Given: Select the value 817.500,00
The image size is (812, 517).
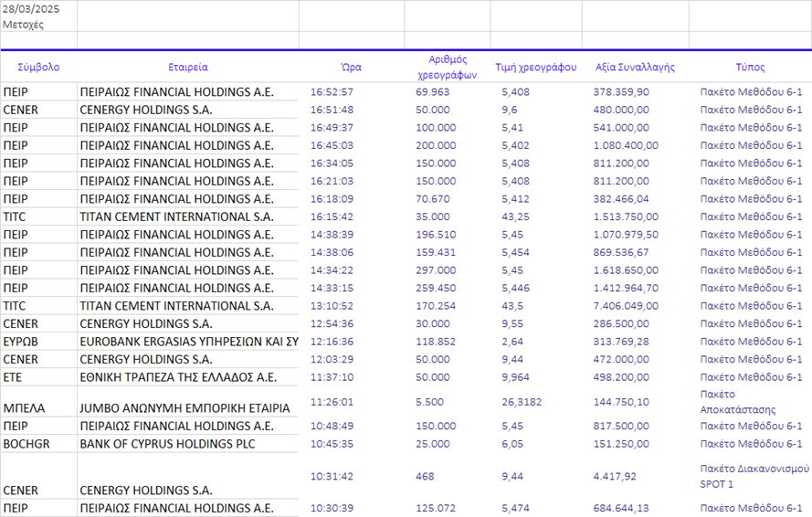Looking at the screenshot, I should point(621,427).
